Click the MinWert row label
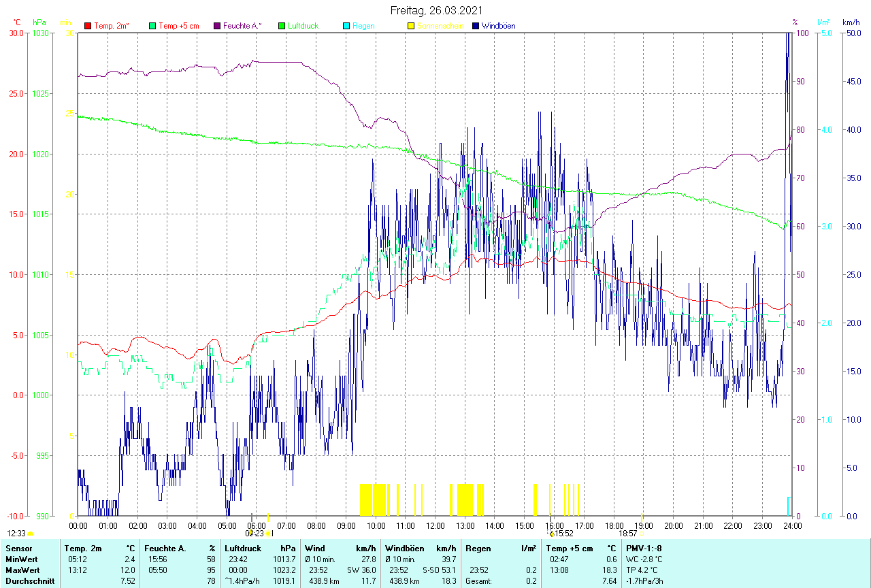This screenshot has height=588, width=871. 22,559
